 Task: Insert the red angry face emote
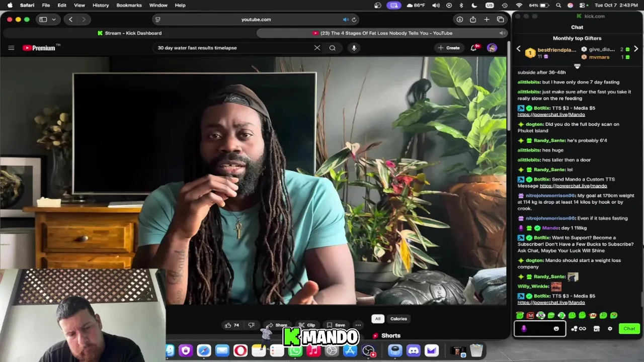tap(530, 315)
